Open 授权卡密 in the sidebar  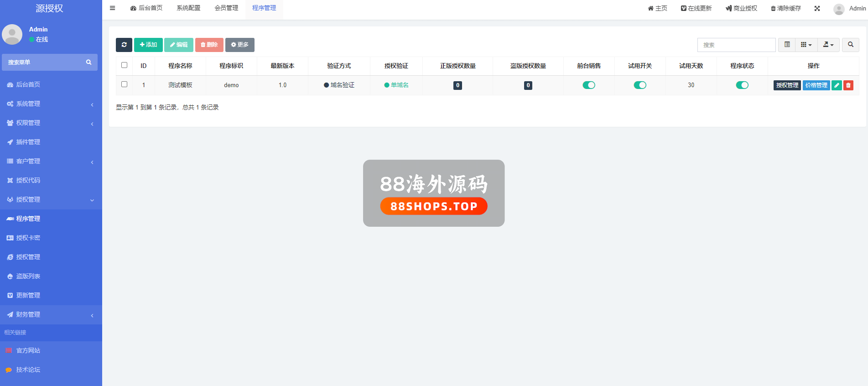(28, 238)
